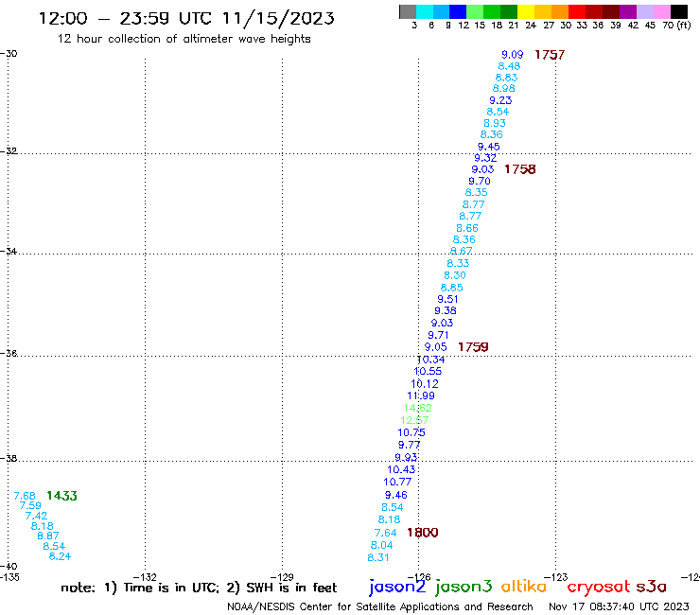Click the wave height value 10.55
This screenshot has height=615, width=700.
pyautogui.click(x=428, y=371)
